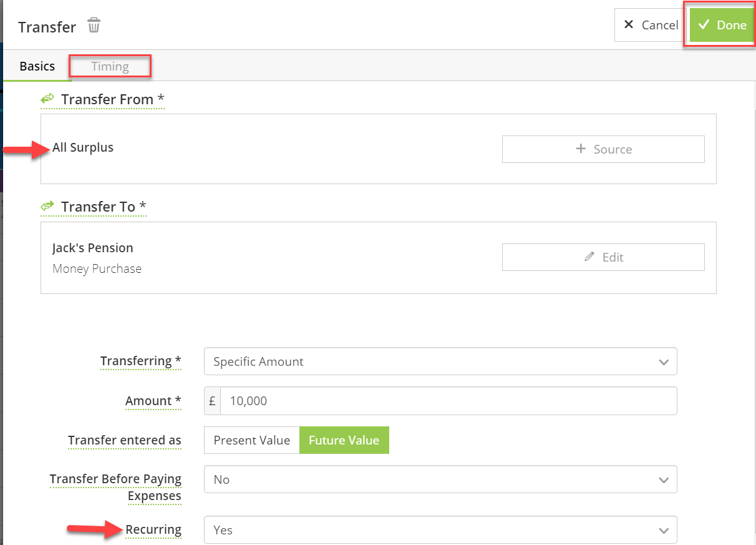The image size is (756, 545).
Task: Open the Transferring dropdown (Specific Amount)
Action: click(440, 361)
